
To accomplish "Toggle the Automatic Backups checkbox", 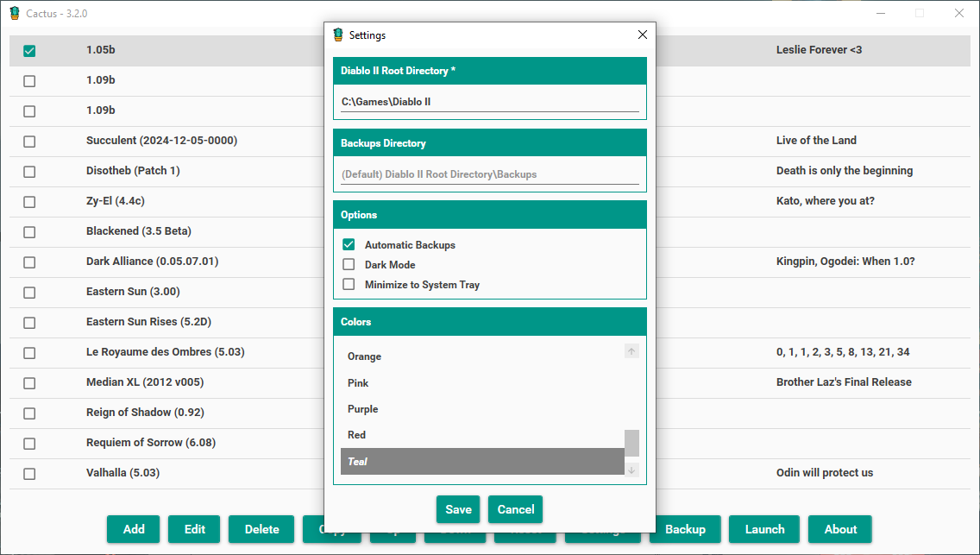I will (349, 244).
